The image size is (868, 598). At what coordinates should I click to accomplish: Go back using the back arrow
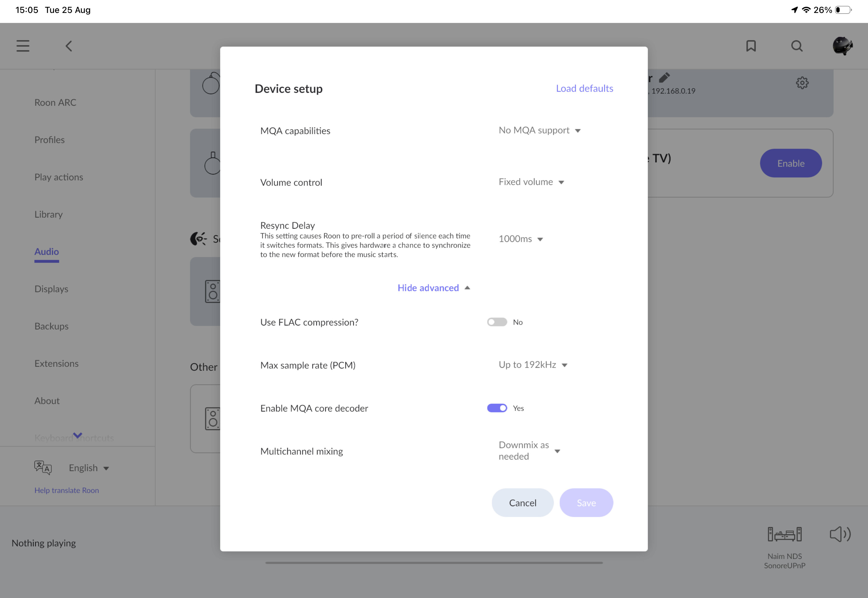coord(69,46)
